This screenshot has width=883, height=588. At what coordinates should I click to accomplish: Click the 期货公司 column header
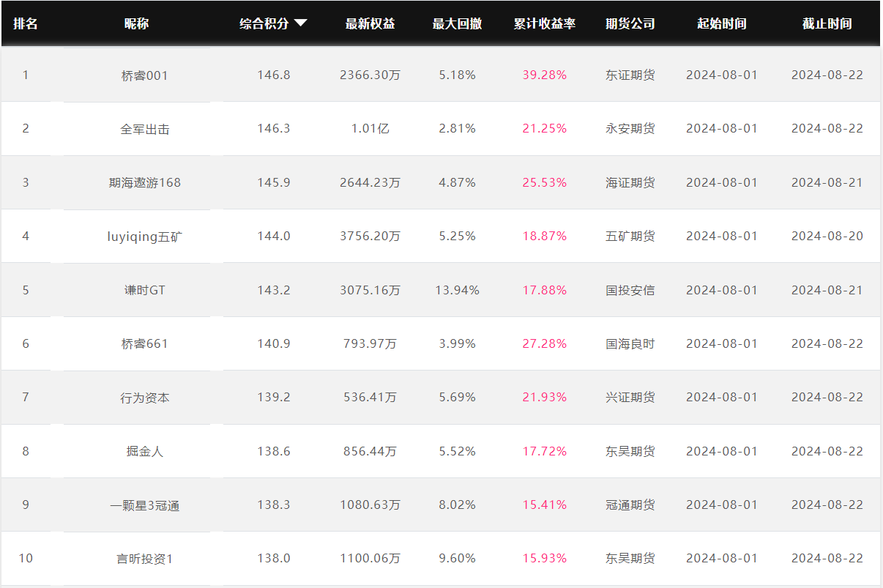click(x=630, y=23)
